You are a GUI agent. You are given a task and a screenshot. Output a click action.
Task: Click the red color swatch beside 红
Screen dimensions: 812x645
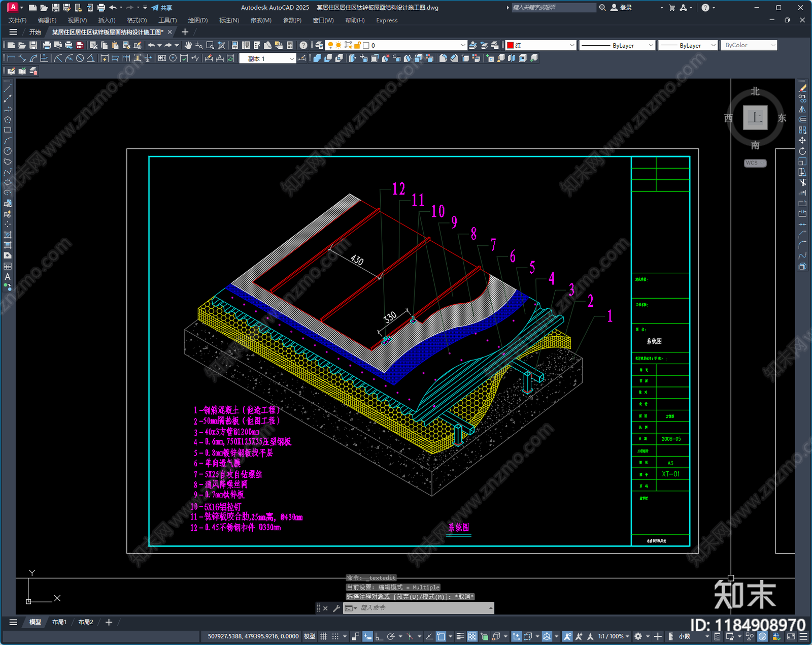click(511, 45)
